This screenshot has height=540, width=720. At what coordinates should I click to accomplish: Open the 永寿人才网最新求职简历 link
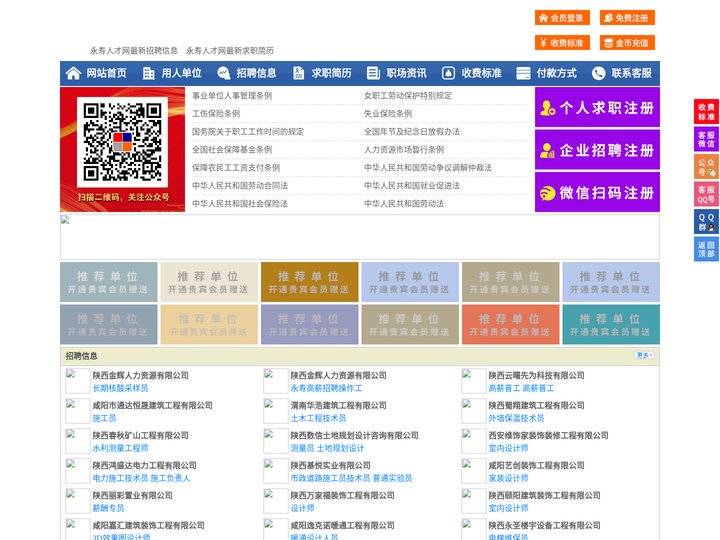coord(230,51)
